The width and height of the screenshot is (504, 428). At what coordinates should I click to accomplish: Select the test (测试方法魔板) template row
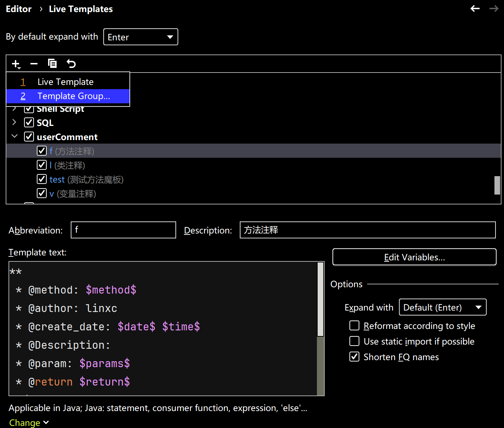254,179
